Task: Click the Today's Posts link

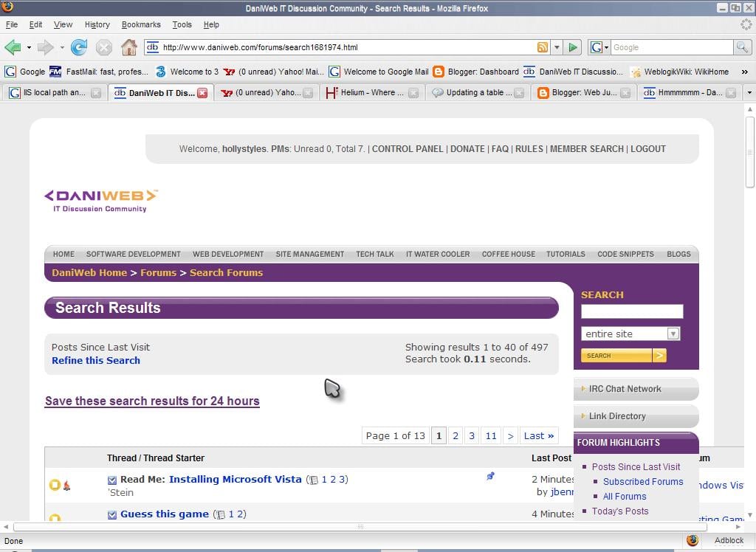Action: click(620, 511)
